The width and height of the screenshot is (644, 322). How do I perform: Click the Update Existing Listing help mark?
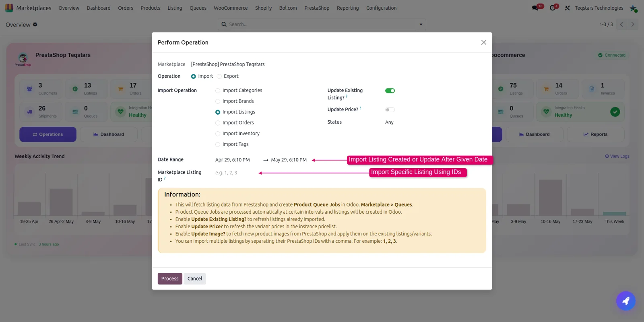click(347, 96)
